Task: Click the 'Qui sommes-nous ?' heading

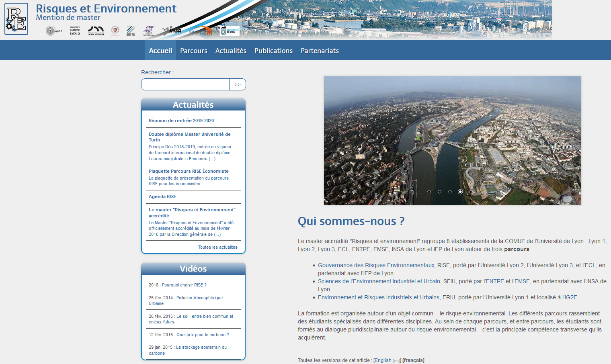Action: 351,221
